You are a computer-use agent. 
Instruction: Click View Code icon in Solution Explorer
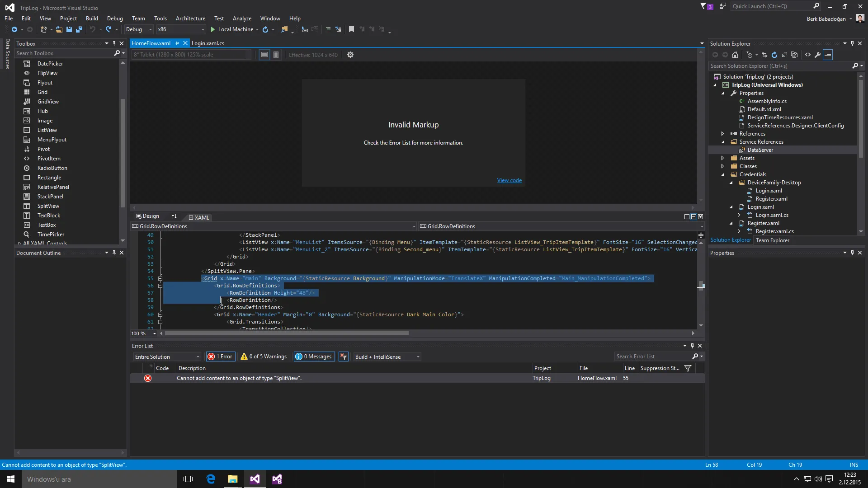(808, 55)
